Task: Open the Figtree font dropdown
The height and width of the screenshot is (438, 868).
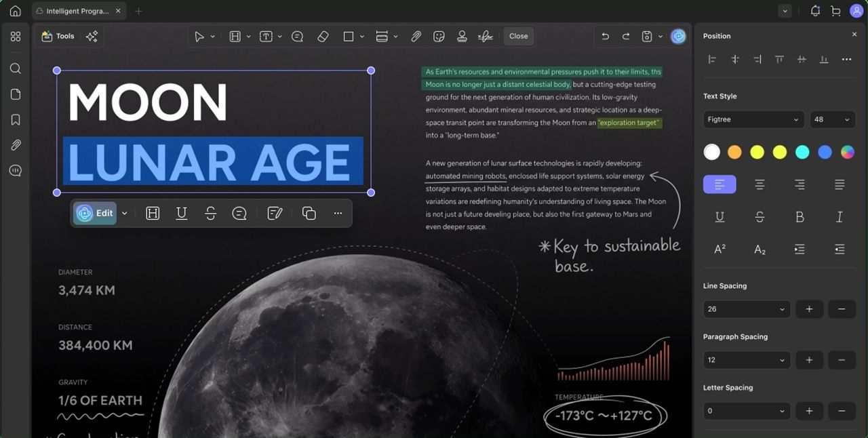Action: 753,119
